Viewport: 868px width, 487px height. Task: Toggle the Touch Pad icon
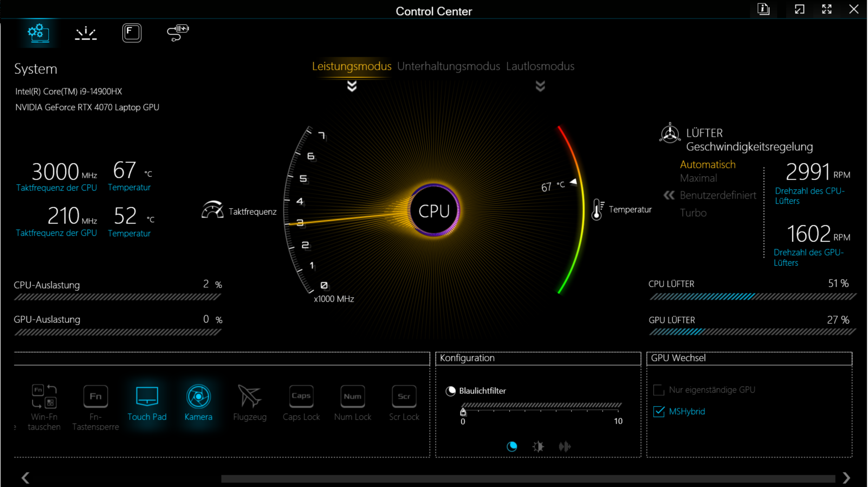click(147, 397)
